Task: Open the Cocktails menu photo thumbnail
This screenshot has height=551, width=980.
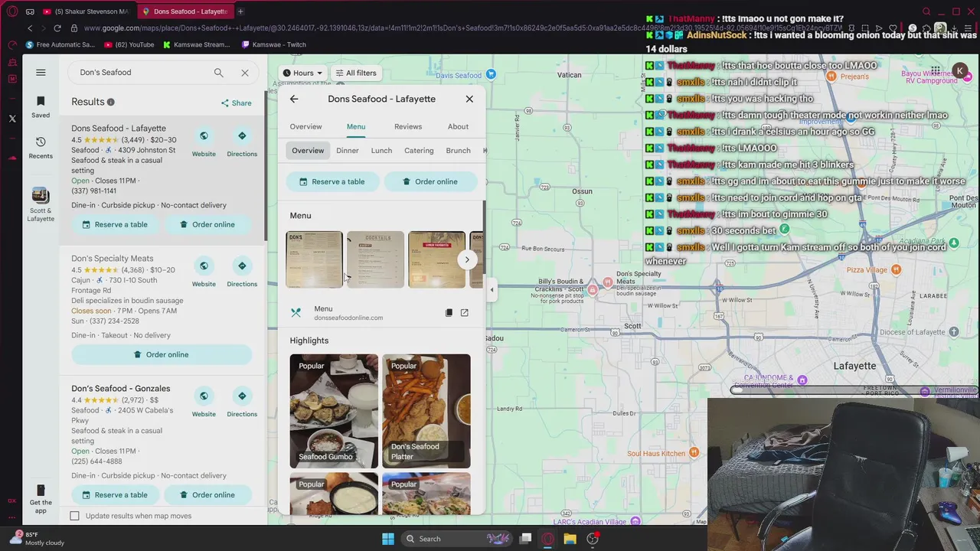Action: [x=375, y=259]
